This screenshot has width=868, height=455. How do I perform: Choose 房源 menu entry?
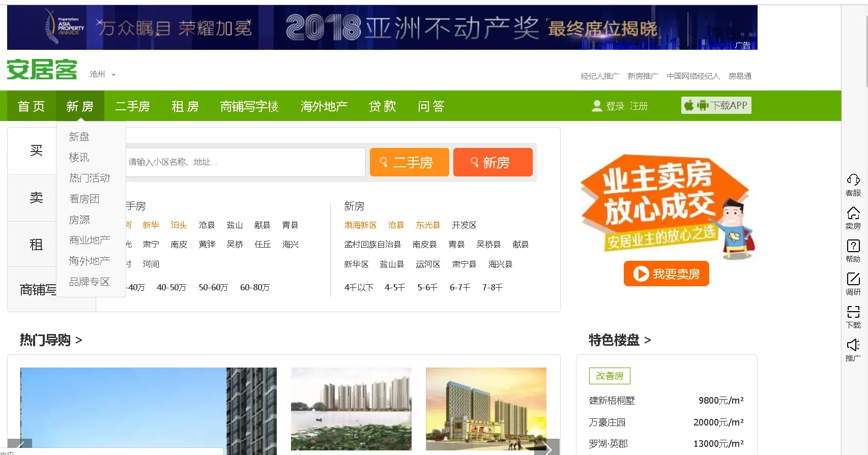(79, 220)
